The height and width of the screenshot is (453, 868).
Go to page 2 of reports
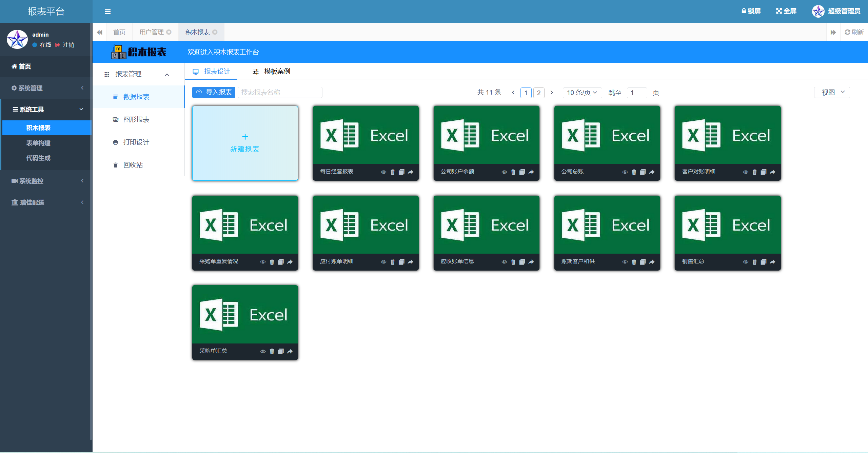[538, 93]
